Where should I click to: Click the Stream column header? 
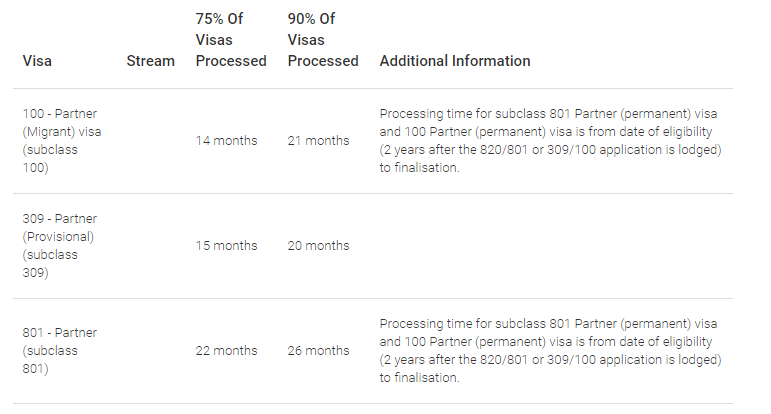point(150,61)
